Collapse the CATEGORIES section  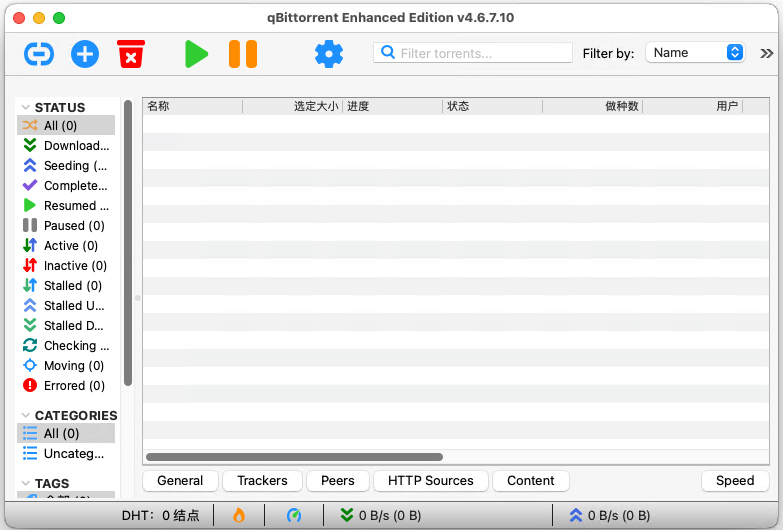click(26, 415)
